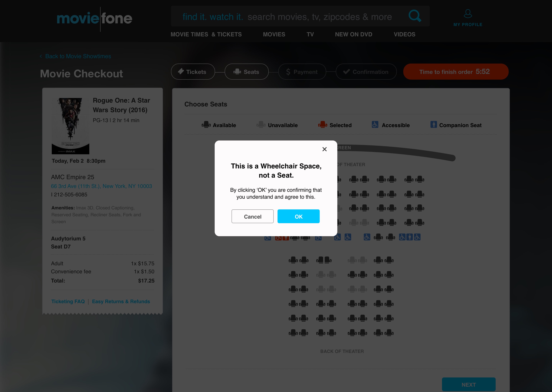Open the AMC Empire 25 address link
This screenshot has width=552, height=392.
click(102, 186)
